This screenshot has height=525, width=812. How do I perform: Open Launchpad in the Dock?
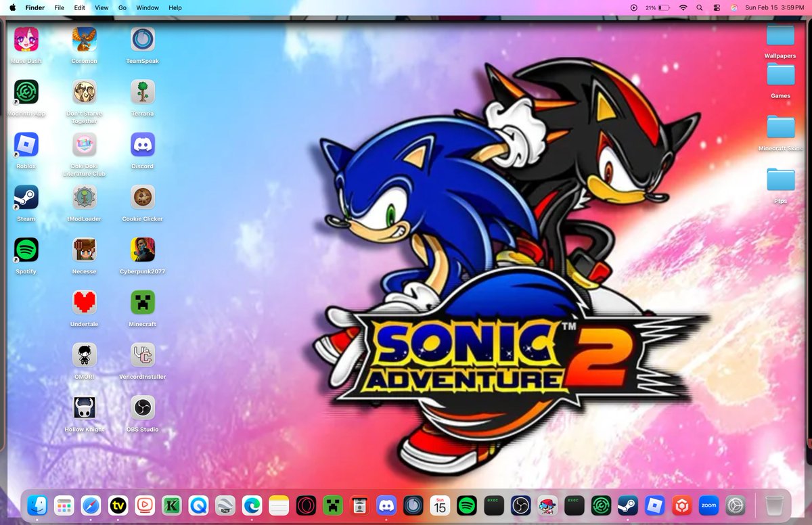tap(64, 505)
